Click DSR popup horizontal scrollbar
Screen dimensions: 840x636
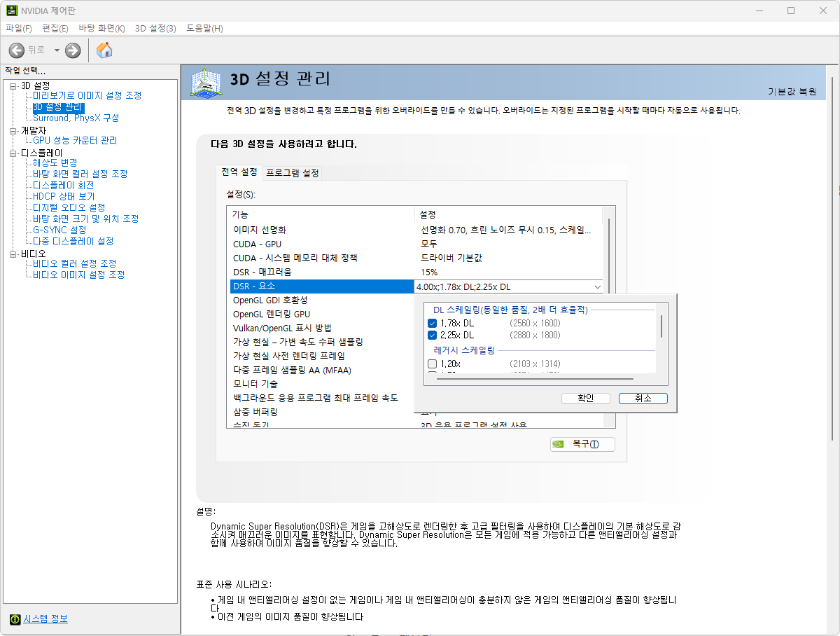point(536,378)
